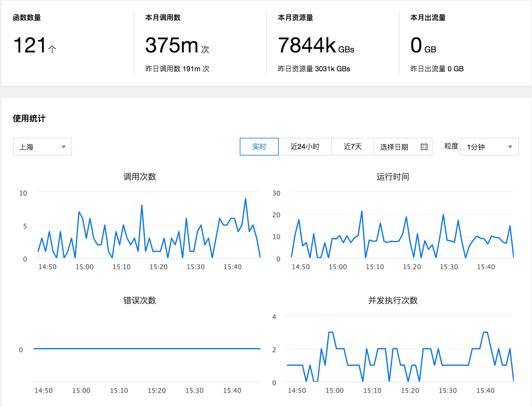Screen dimensions: 532x407
Task: Click the 本月出流量 card label
Action: 428,18
